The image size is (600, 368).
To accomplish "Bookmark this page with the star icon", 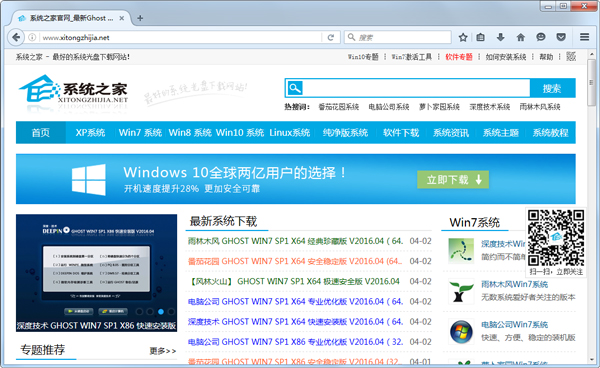I will tap(463, 37).
